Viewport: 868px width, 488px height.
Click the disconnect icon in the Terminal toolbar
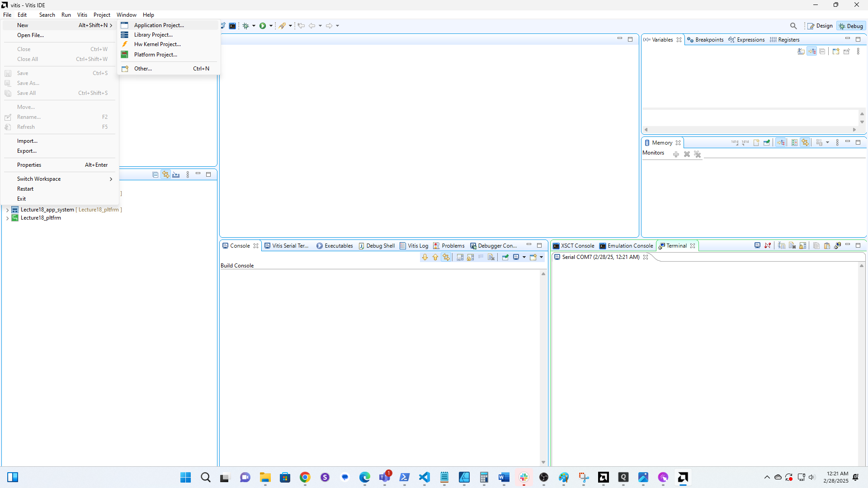768,246
